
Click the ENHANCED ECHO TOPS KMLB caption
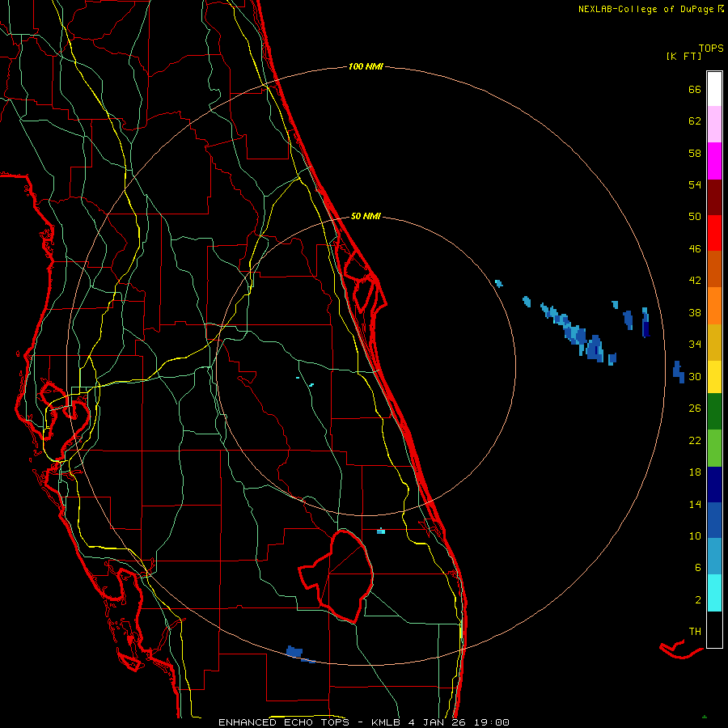(x=364, y=722)
